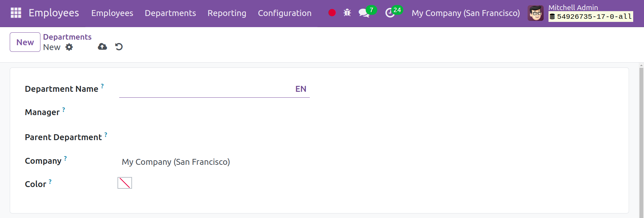
Task: Open the gear actions menu beside New
Action: pyautogui.click(x=69, y=47)
